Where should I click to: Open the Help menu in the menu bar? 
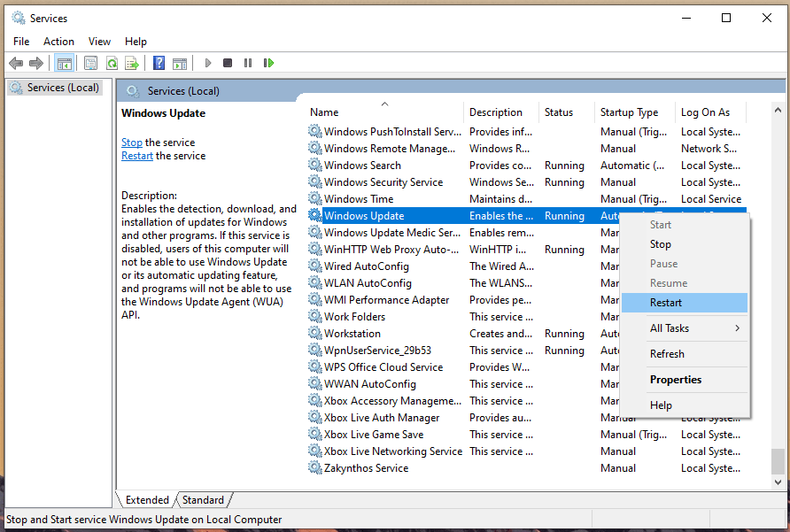[136, 42]
